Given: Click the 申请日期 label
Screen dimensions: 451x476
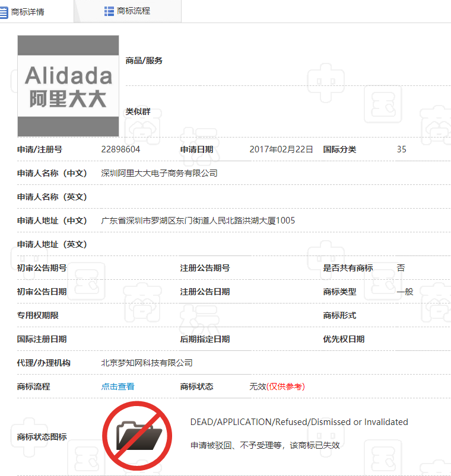Looking at the screenshot, I should 196,149.
